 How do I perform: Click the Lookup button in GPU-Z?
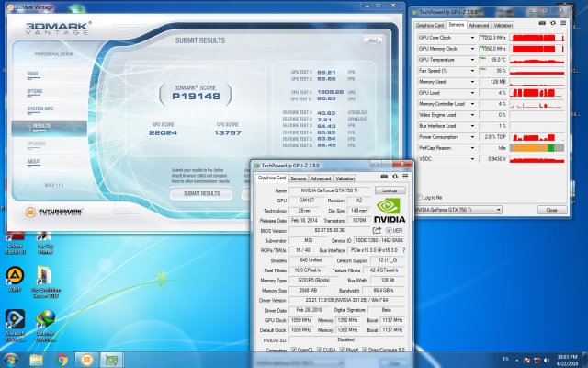(390, 190)
